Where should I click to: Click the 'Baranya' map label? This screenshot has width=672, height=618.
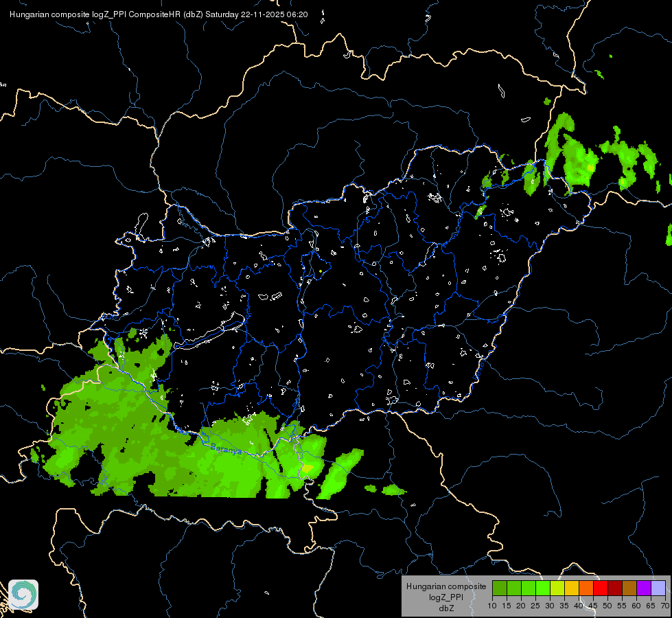227,449
